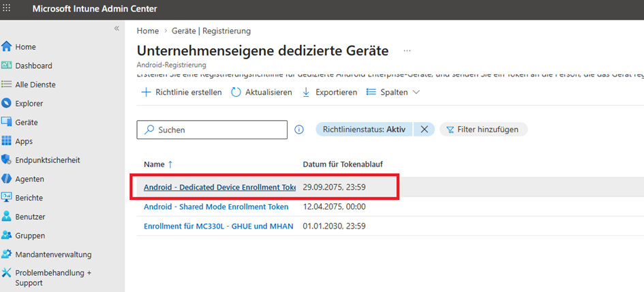
Task: Open Geräte in sidebar
Action: (x=27, y=122)
